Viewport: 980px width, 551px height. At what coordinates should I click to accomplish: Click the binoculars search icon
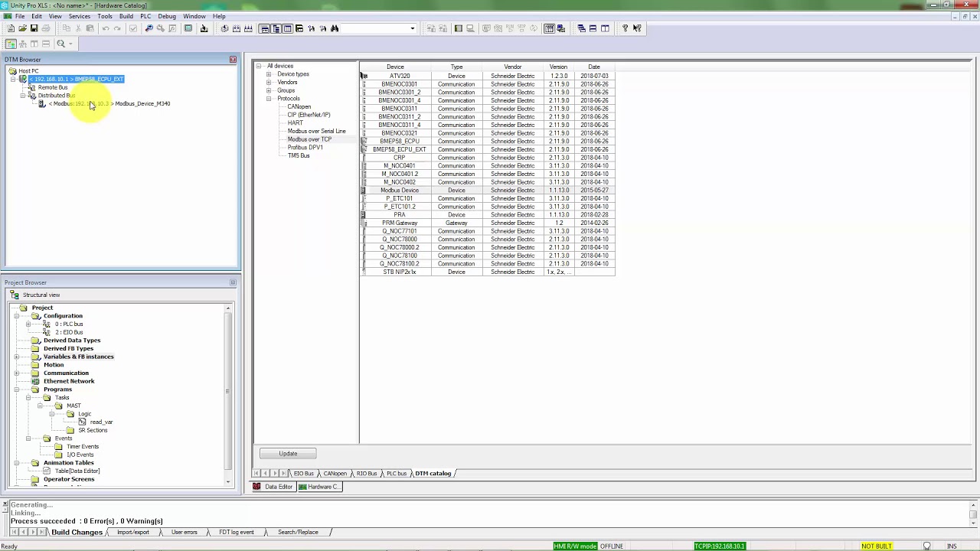[x=335, y=28]
